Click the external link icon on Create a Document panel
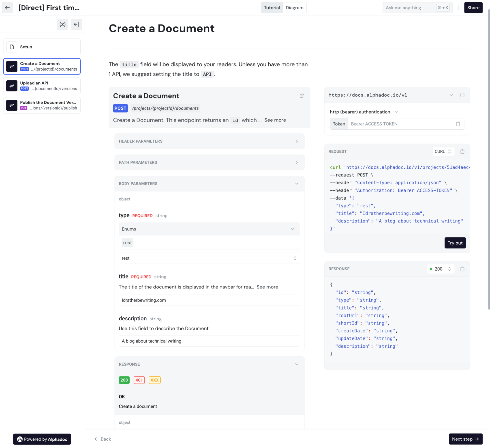The width and height of the screenshot is (490, 448). [302, 96]
